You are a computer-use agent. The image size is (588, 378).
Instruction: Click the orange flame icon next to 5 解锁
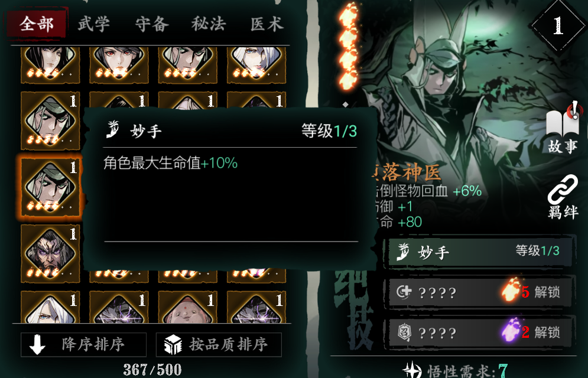click(511, 290)
